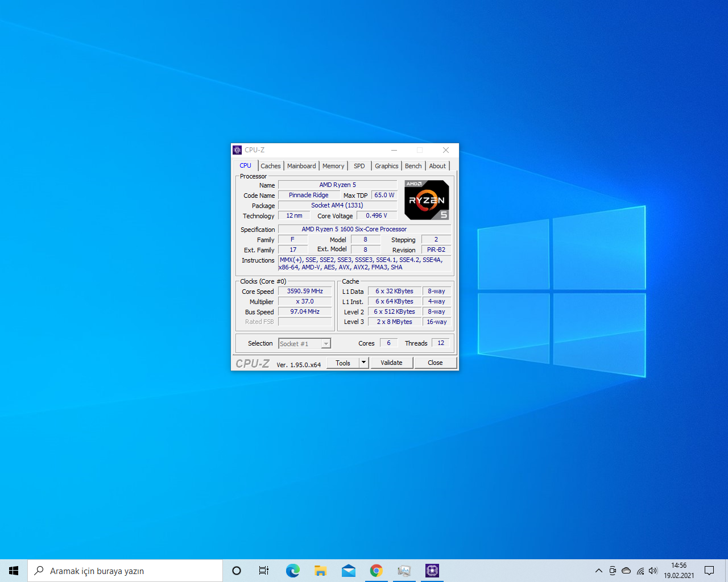Expand the Tools dropdown arrow
Image resolution: width=728 pixels, height=582 pixels.
coord(364,363)
